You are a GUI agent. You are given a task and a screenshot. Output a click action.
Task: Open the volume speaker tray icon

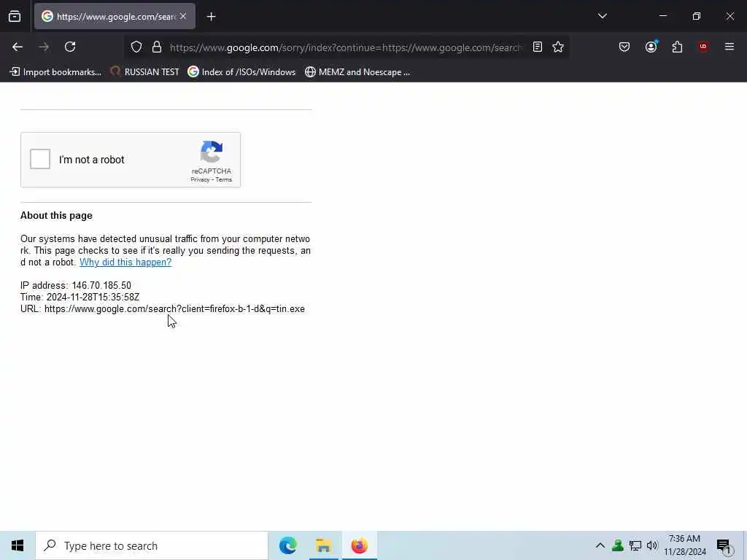[x=652, y=545]
